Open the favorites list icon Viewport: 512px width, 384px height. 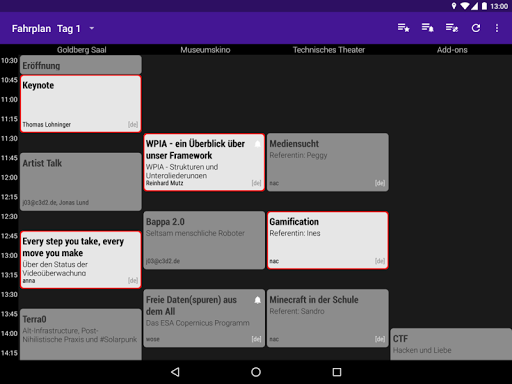click(403, 28)
